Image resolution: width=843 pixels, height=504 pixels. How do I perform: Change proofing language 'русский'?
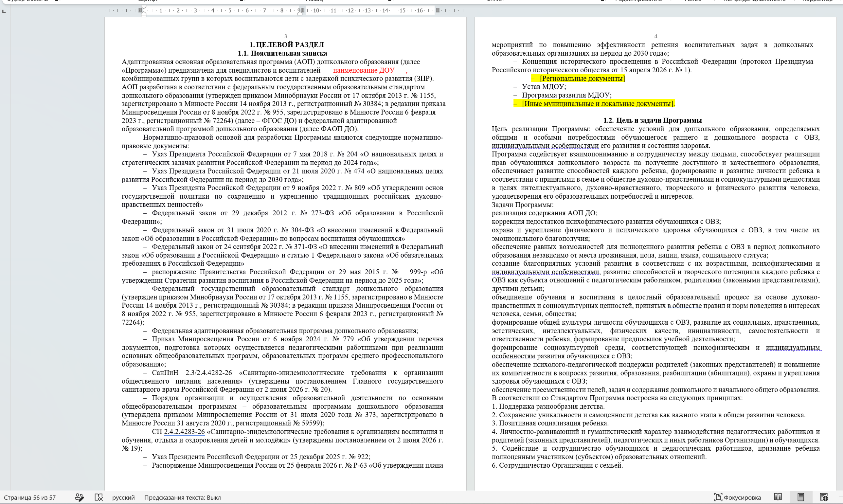pos(123,497)
